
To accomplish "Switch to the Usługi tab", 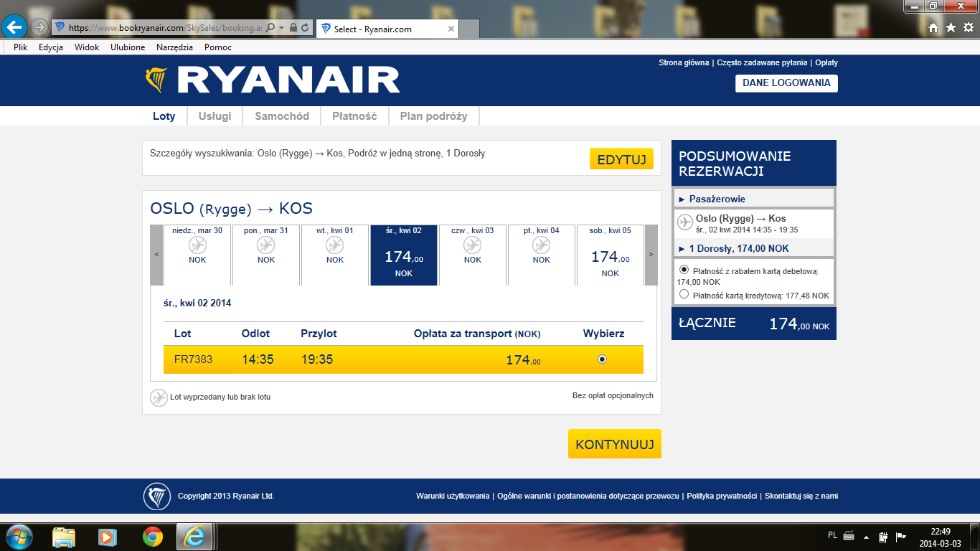I will (215, 116).
